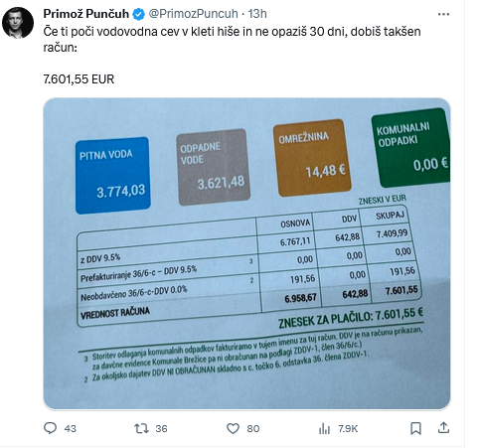Click the @PrimozPuncuh handle
481x448 pixels.
pos(193,14)
